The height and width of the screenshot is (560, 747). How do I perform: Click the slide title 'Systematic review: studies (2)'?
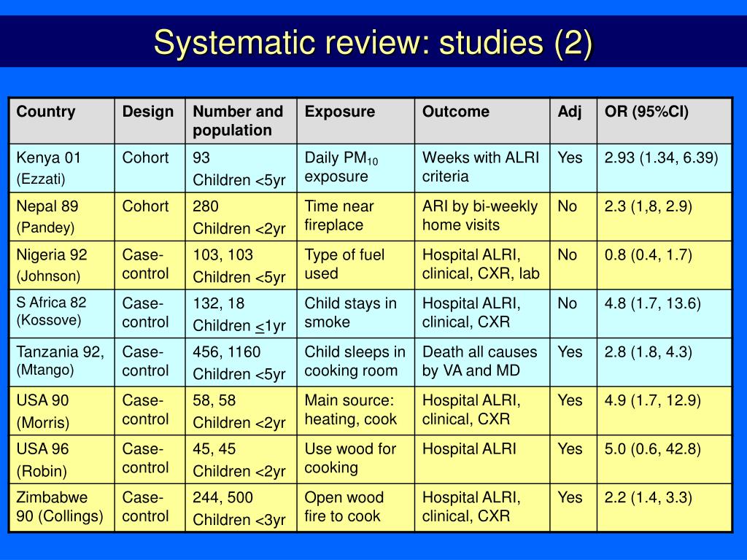(x=373, y=42)
